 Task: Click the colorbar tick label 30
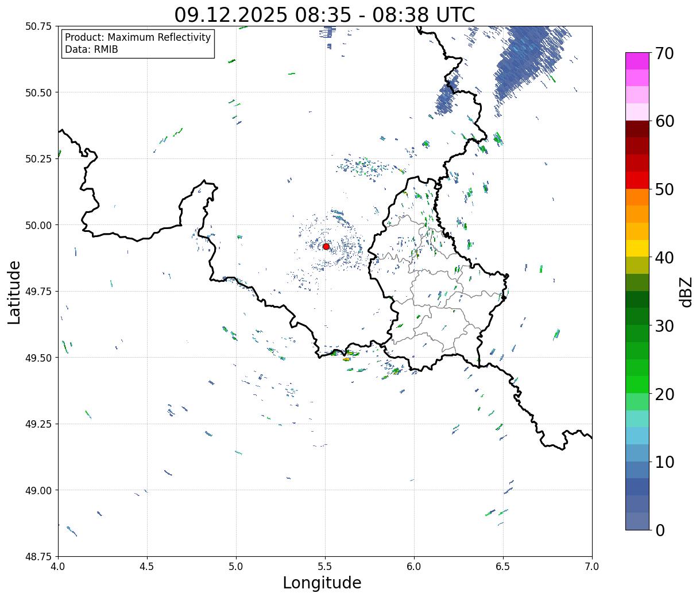pyautogui.click(x=664, y=325)
